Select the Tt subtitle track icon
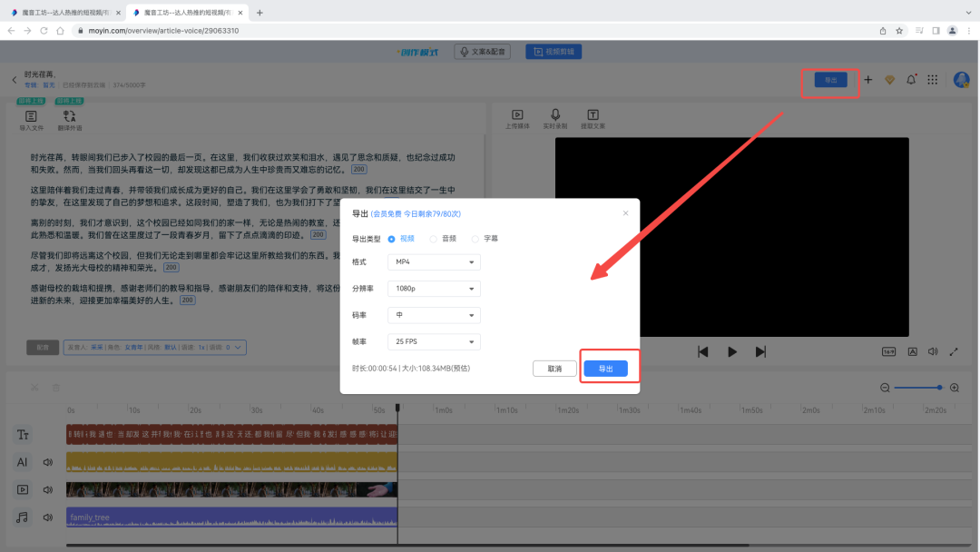Viewport: 980px width, 552px height. (x=23, y=435)
